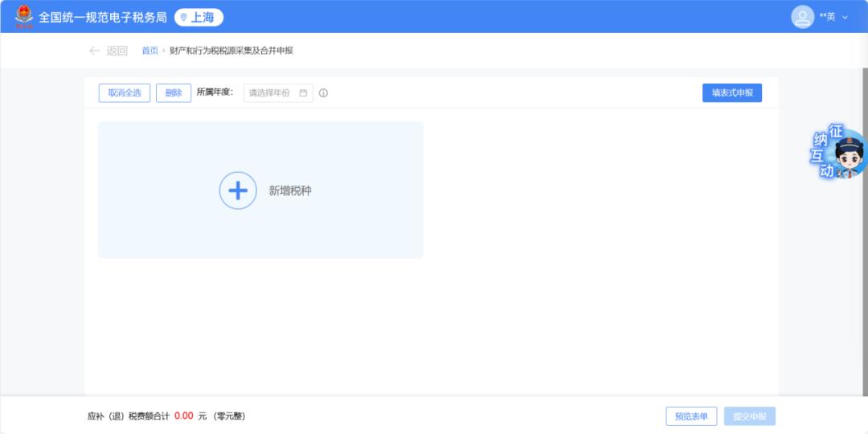
Task: Click the calendar icon in year field
Action: (x=303, y=93)
